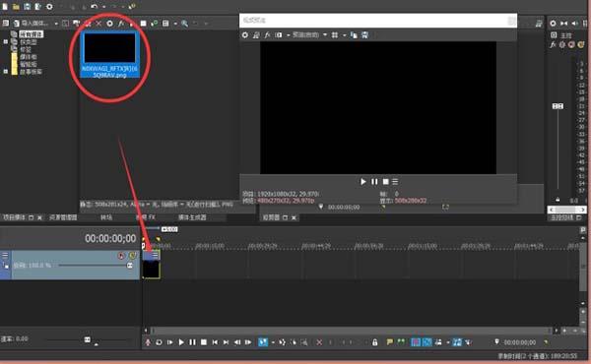
Task: Open Media FX in Project Media toolbar
Action: (121, 24)
